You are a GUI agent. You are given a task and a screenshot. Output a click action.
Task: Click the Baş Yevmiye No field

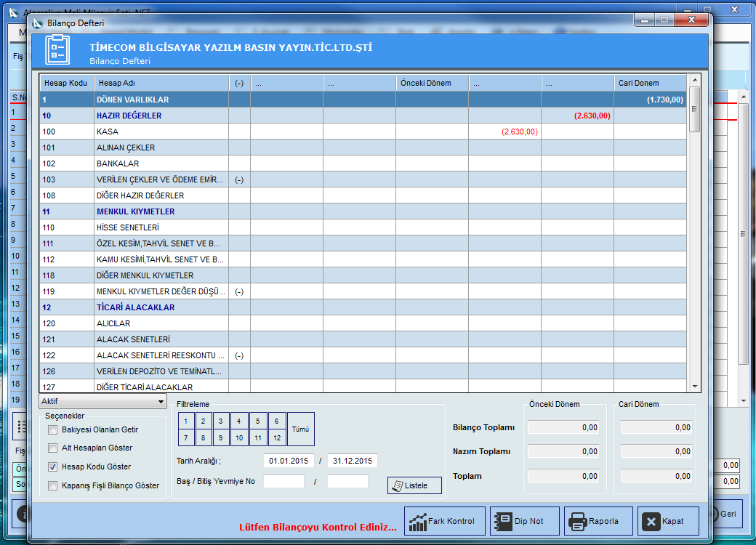[284, 481]
